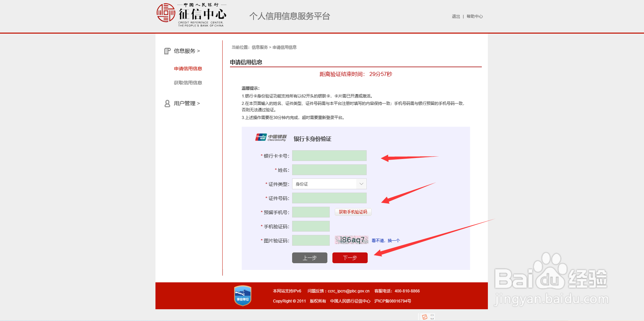Open the 证件类型 dropdown

(361, 184)
